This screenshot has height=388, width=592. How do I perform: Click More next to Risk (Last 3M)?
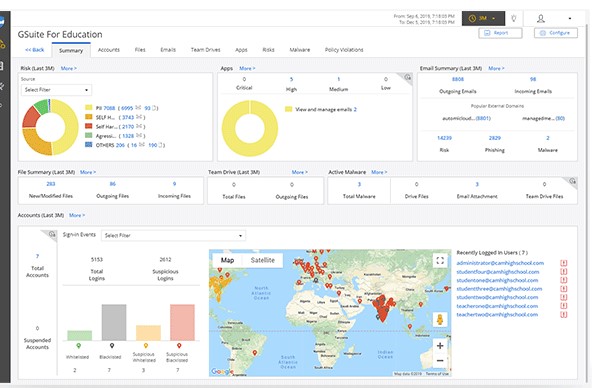click(69, 68)
